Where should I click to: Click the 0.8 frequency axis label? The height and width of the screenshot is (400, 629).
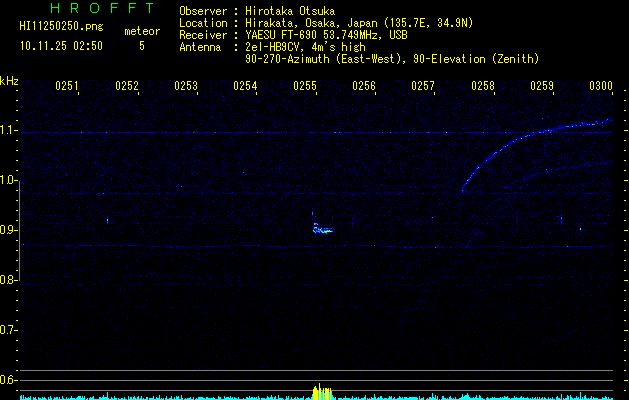point(8,280)
